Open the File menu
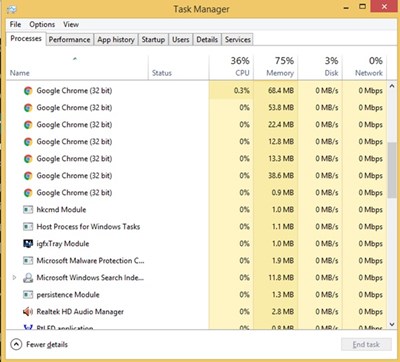This screenshot has width=400, height=362. coord(15,24)
